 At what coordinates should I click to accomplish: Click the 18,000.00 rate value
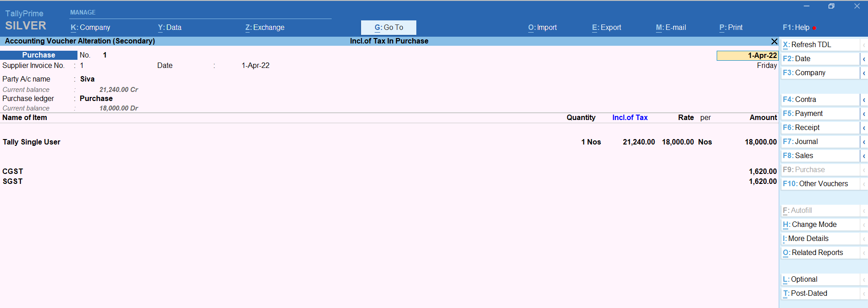pyautogui.click(x=678, y=142)
